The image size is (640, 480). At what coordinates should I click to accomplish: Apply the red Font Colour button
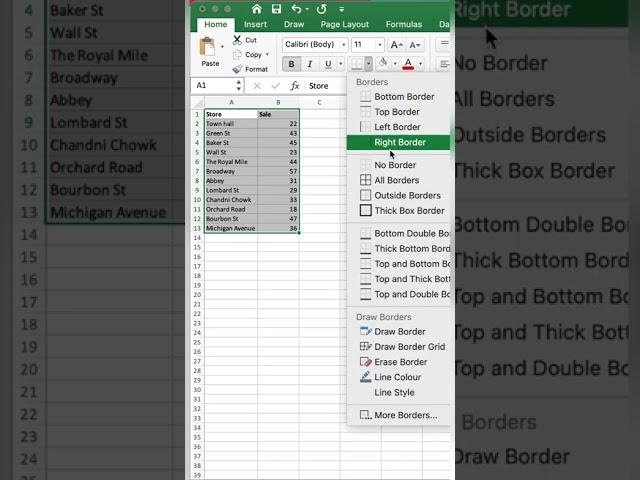(408, 64)
